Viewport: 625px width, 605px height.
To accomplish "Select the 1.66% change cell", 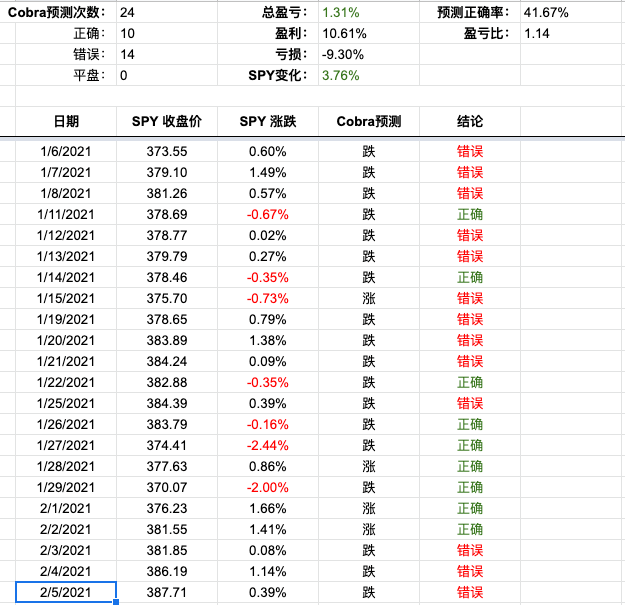I will (267, 509).
